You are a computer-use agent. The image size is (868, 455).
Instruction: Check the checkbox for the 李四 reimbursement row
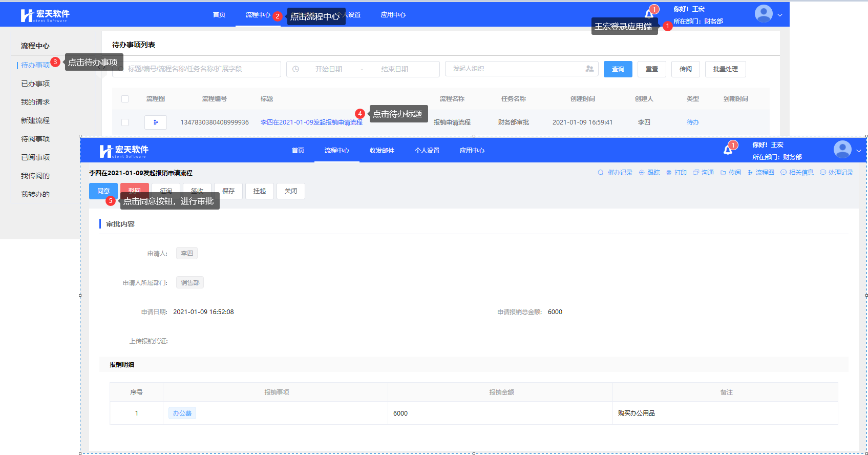pos(125,122)
